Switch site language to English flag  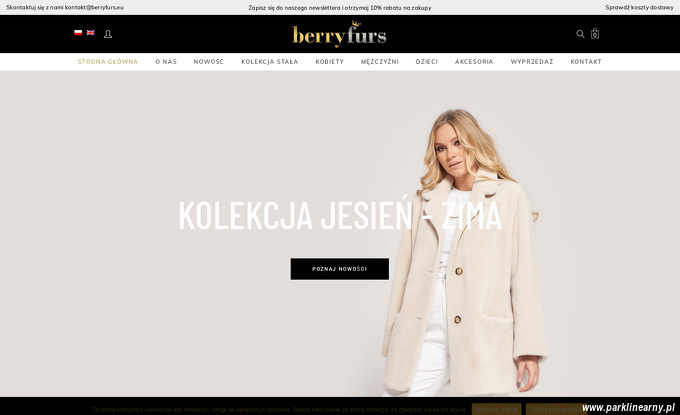[x=90, y=33]
